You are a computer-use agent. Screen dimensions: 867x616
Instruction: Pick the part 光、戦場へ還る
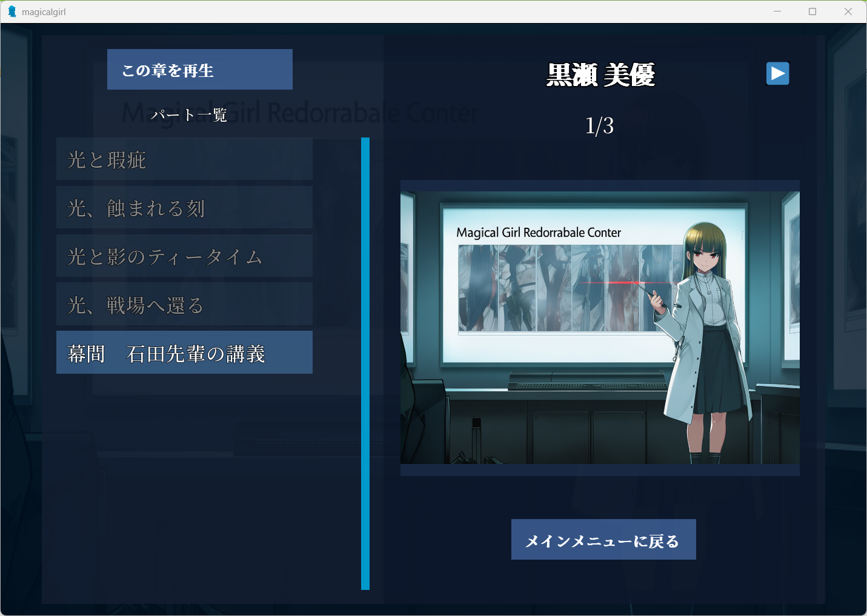(184, 305)
